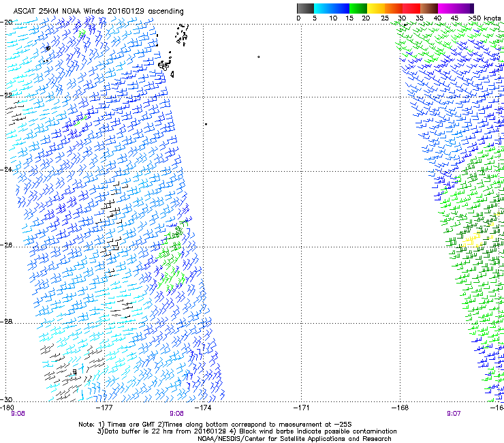
Task: Click the -30 latitude axis label
Action: pos(7,399)
